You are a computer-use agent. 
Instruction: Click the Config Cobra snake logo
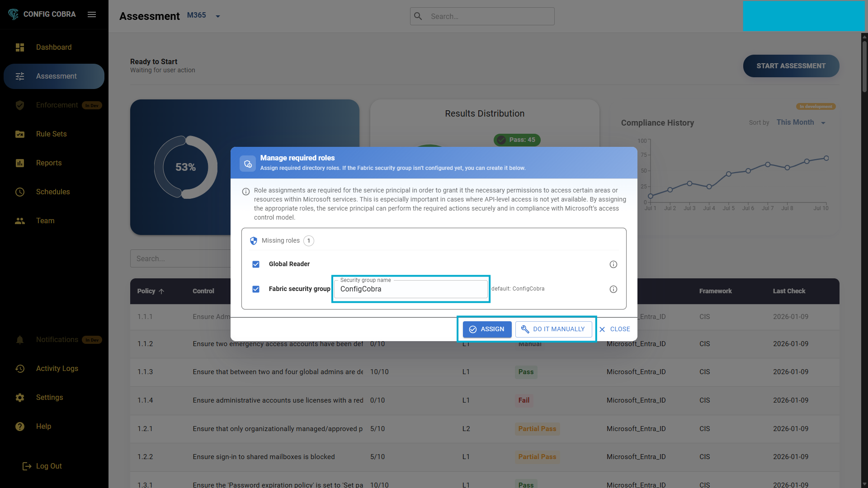point(13,14)
